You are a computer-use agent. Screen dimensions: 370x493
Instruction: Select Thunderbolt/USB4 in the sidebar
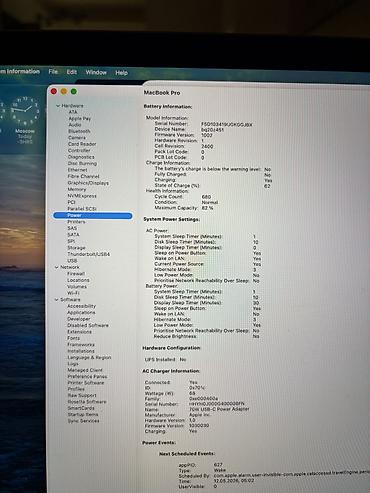89,254
